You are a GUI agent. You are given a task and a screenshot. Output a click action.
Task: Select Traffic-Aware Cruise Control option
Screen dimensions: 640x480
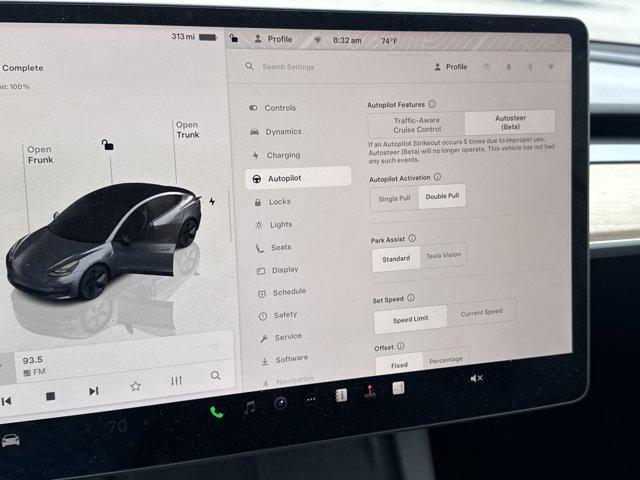[x=417, y=125]
